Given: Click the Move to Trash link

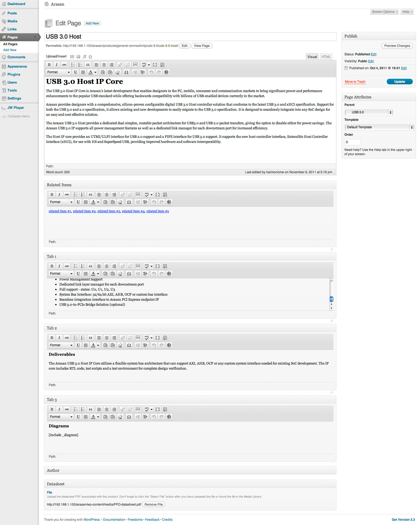Looking at the screenshot, I should click(x=355, y=82).
